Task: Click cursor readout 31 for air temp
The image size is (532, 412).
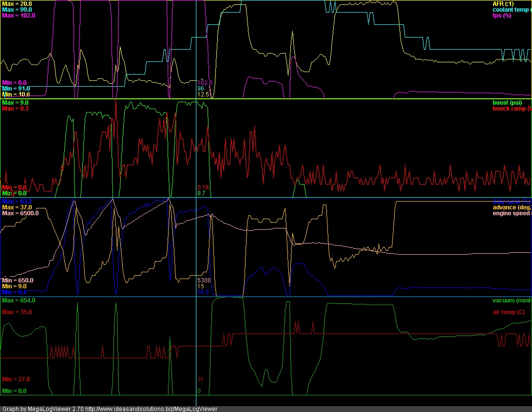Action: click(x=201, y=379)
